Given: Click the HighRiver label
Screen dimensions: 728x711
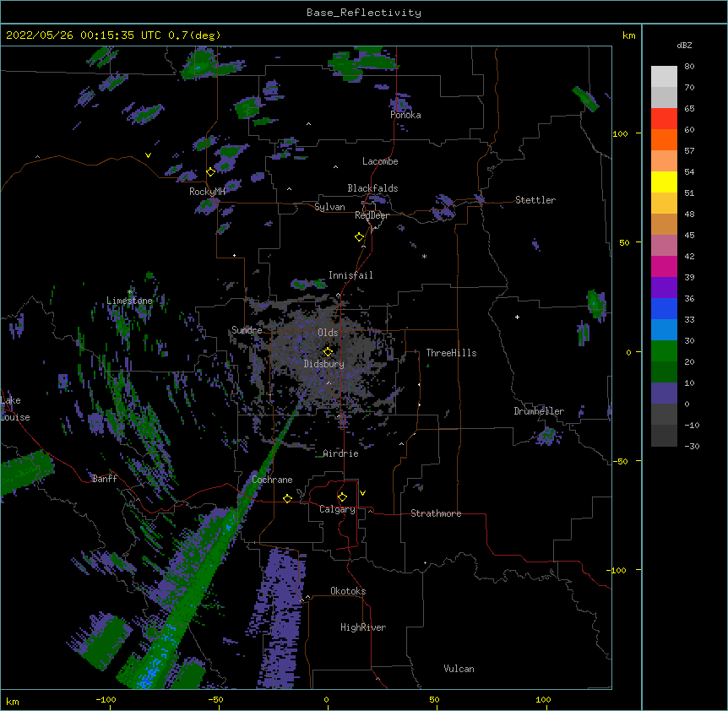Looking at the screenshot, I should 363,627.
